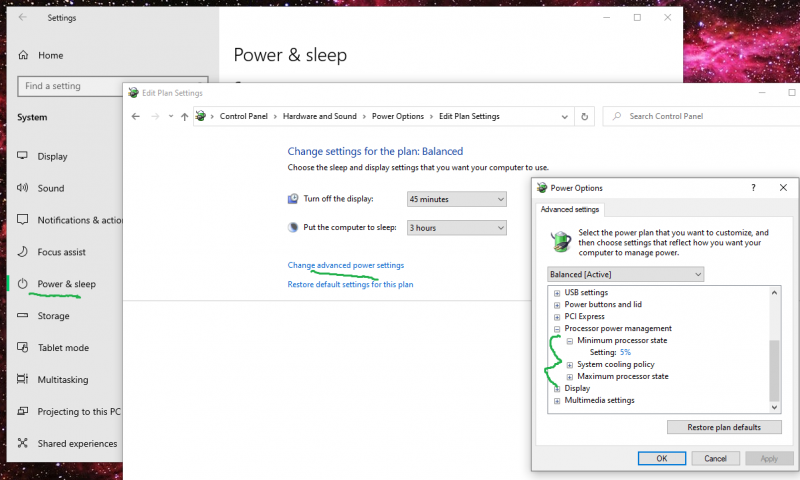Select Focus assist in sidebar
This screenshot has width=800, height=480.
[61, 252]
